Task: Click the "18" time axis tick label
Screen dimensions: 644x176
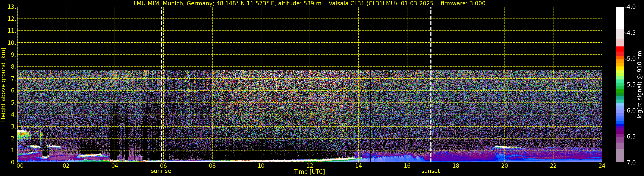Action: [x=456, y=166]
